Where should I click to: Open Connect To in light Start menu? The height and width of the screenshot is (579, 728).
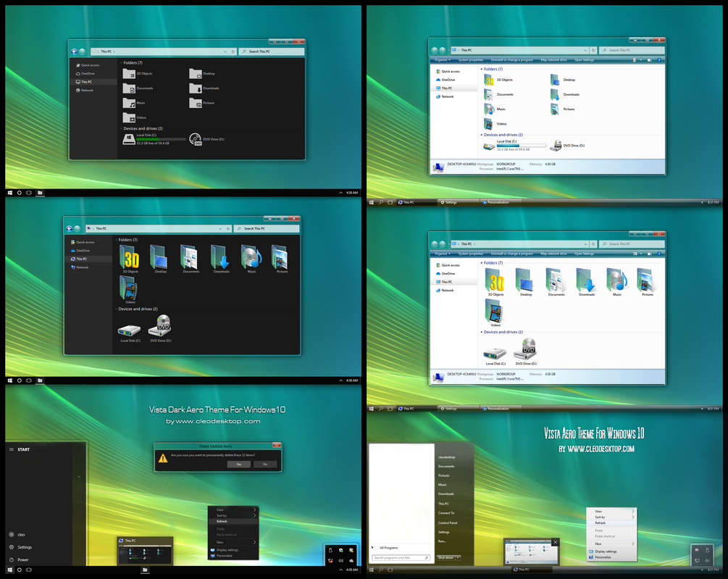tap(446, 513)
